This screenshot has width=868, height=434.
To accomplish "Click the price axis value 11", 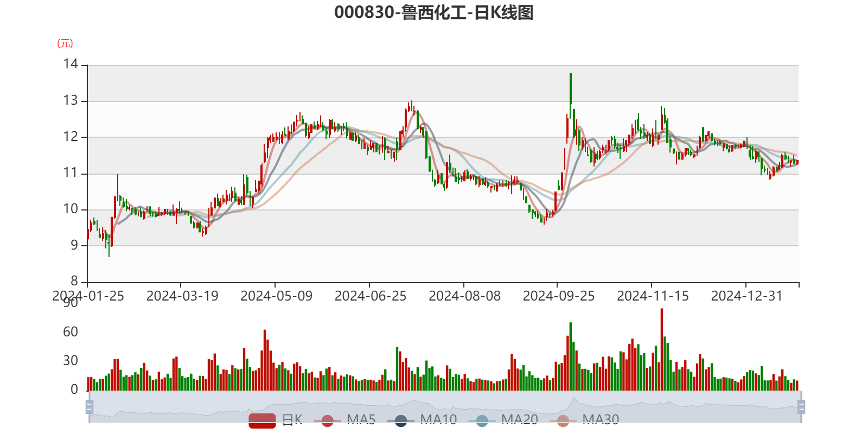I will pos(71,173).
